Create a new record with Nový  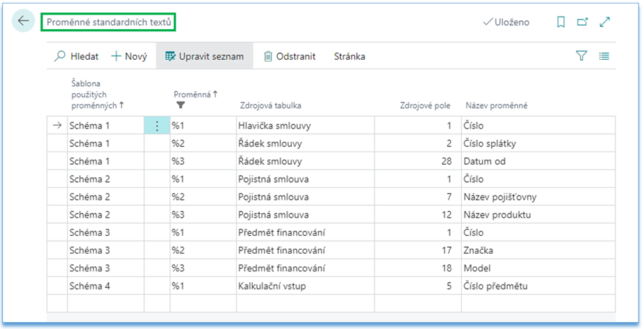pos(129,56)
